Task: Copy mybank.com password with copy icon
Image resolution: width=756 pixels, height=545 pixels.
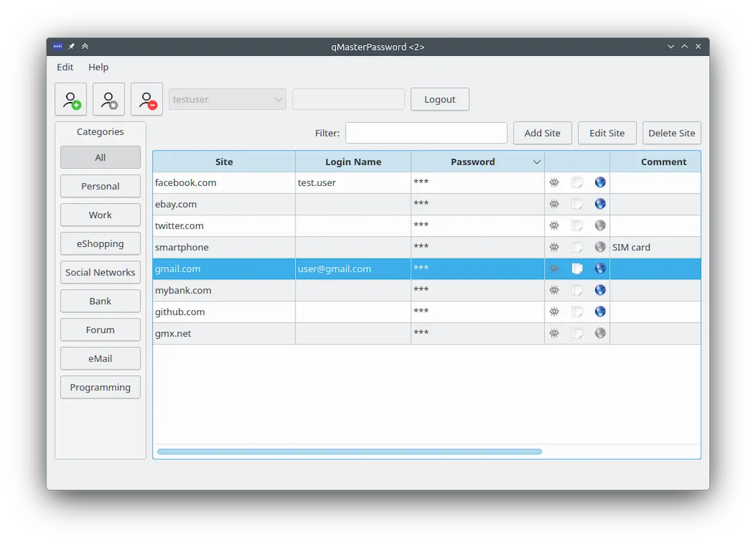Action: (x=577, y=290)
